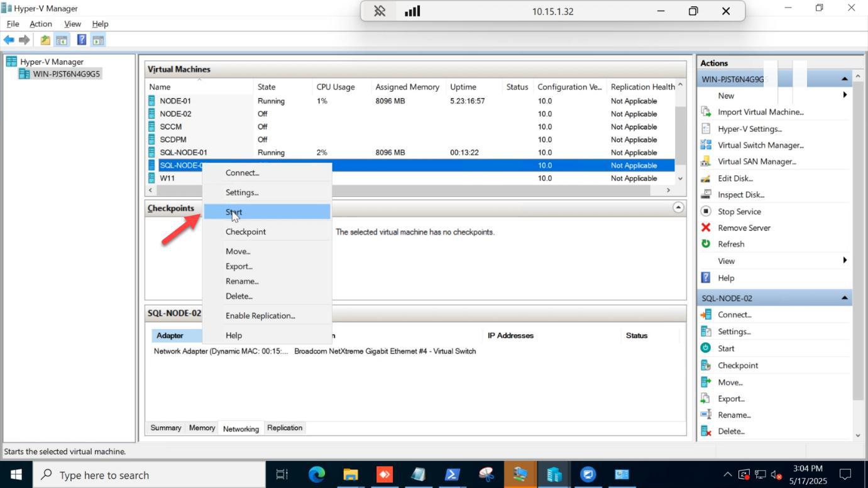
Task: Choose Delete... in the context menu
Action: coord(267,296)
